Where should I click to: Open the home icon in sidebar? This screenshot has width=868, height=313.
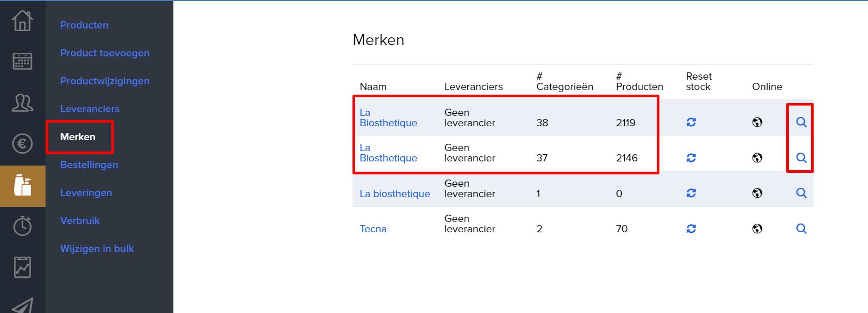tap(22, 21)
